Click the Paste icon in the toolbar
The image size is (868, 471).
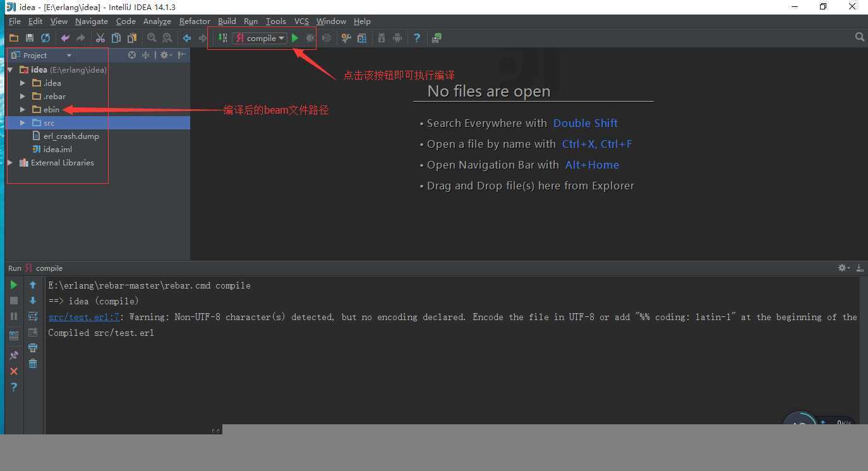click(x=131, y=38)
